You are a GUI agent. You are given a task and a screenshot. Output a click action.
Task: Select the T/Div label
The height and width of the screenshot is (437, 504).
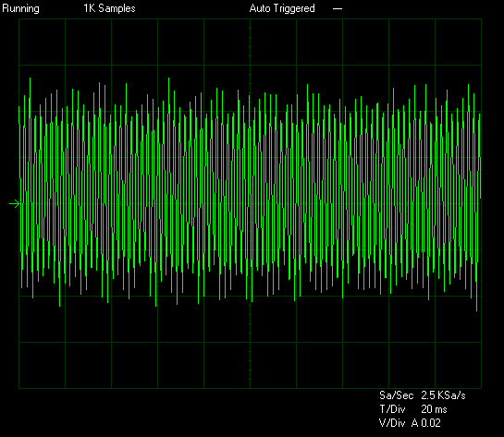392,409
